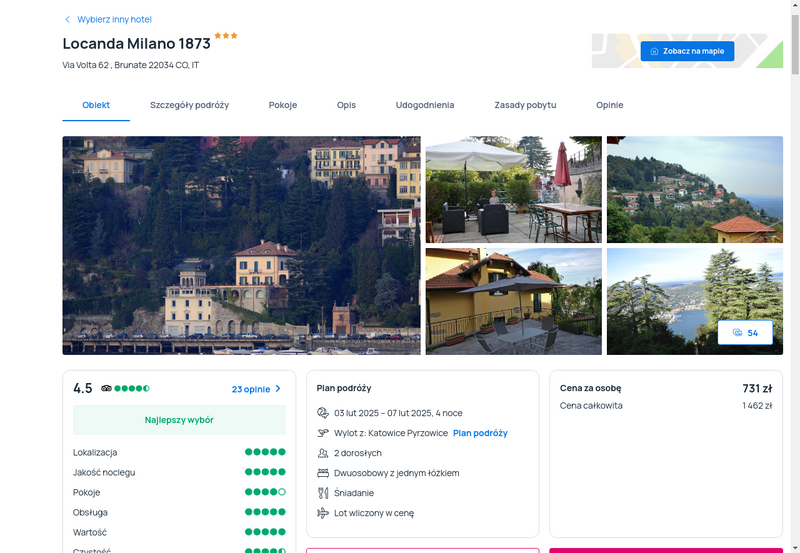Click the bed room-type icon
This screenshot has width=800, height=553.
(322, 473)
